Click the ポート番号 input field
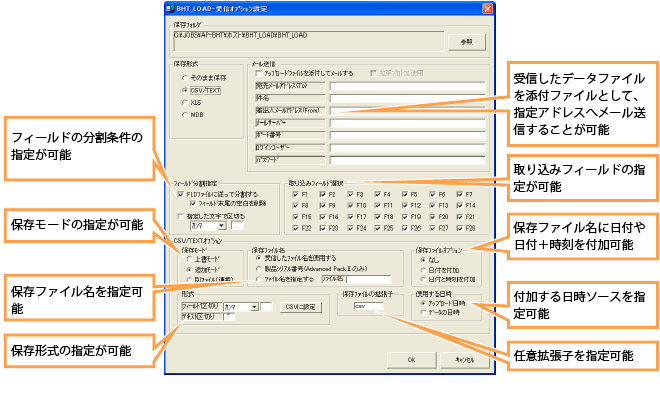The width and height of the screenshot is (660, 397). tap(407, 136)
